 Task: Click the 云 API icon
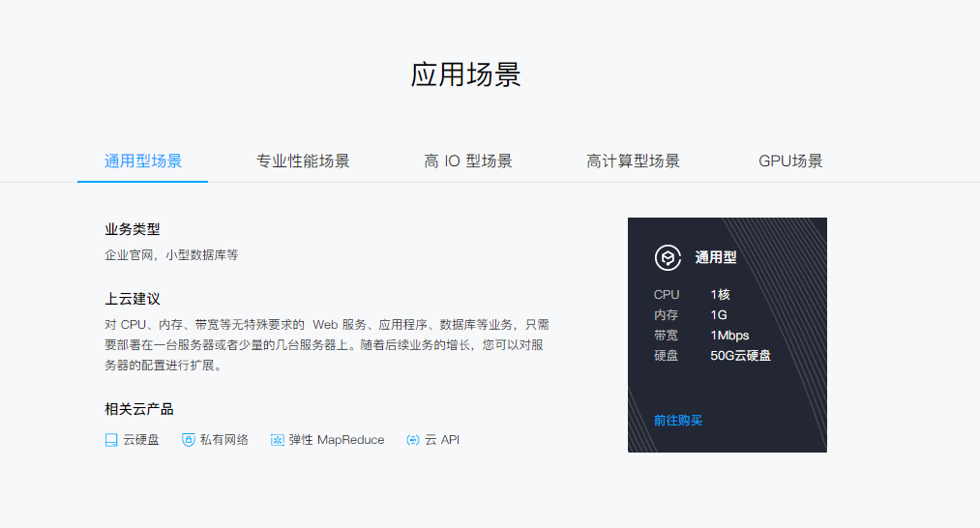click(412, 440)
